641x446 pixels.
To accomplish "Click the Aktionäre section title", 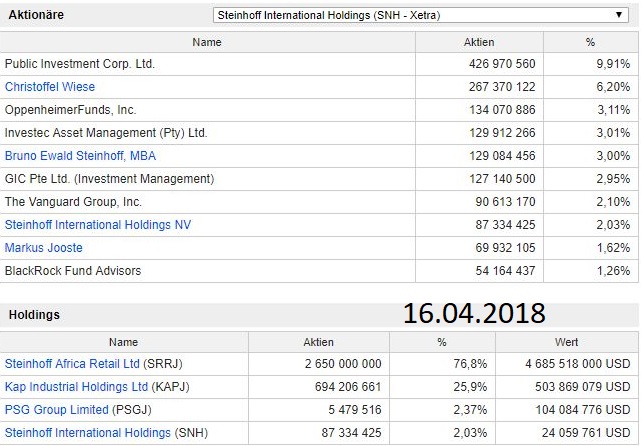I will pos(38,16).
